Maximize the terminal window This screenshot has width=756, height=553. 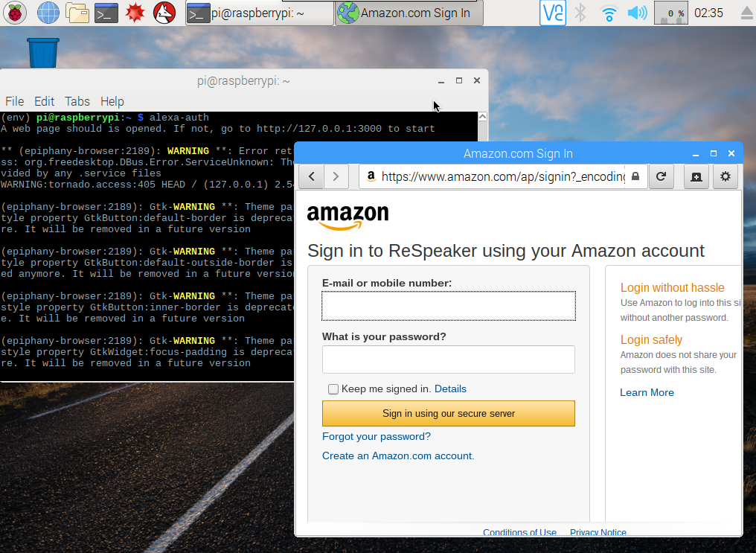tap(459, 80)
